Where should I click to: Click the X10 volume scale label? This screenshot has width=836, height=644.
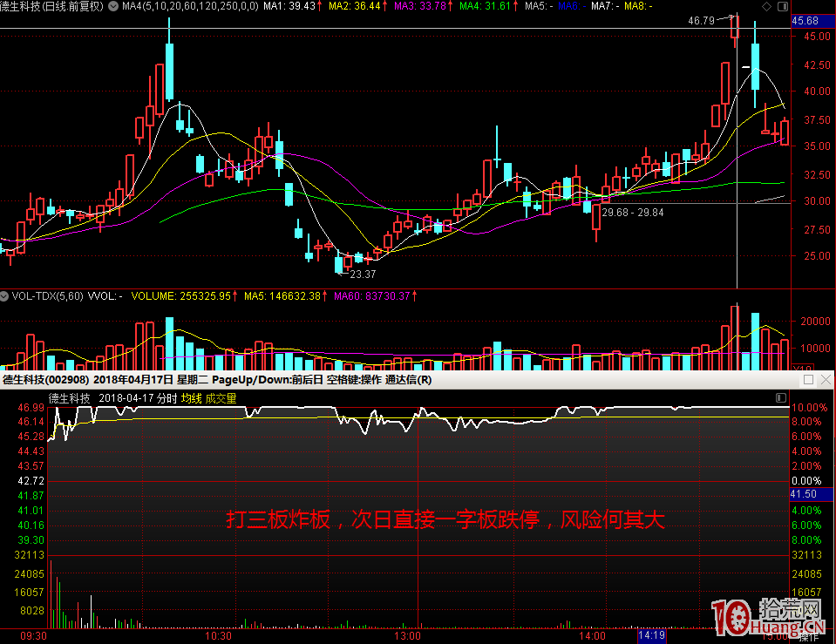pos(802,369)
